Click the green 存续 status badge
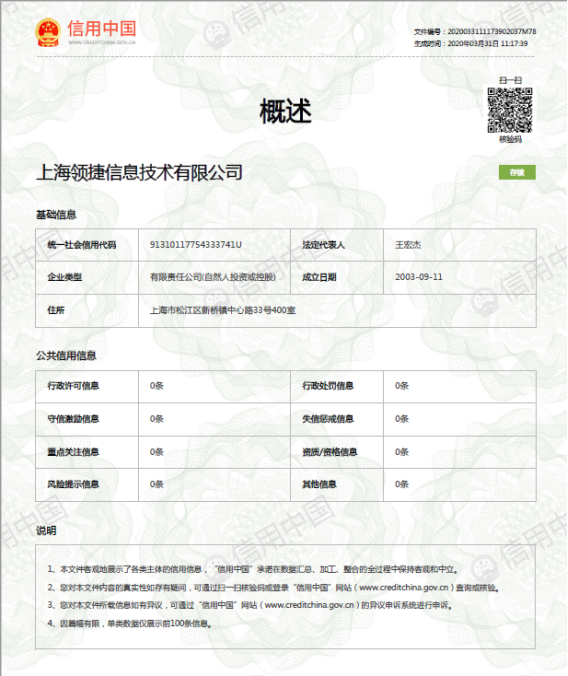This screenshot has height=676, width=568. point(517,172)
